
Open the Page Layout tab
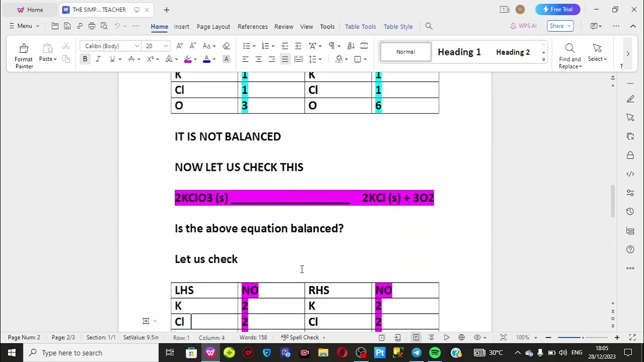click(213, 26)
